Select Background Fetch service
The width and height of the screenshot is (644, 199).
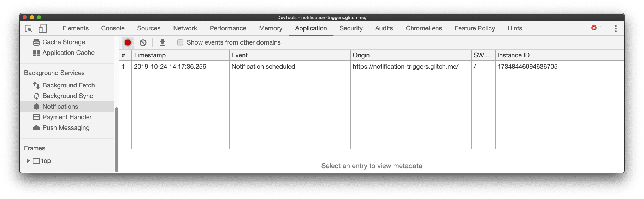(x=69, y=85)
